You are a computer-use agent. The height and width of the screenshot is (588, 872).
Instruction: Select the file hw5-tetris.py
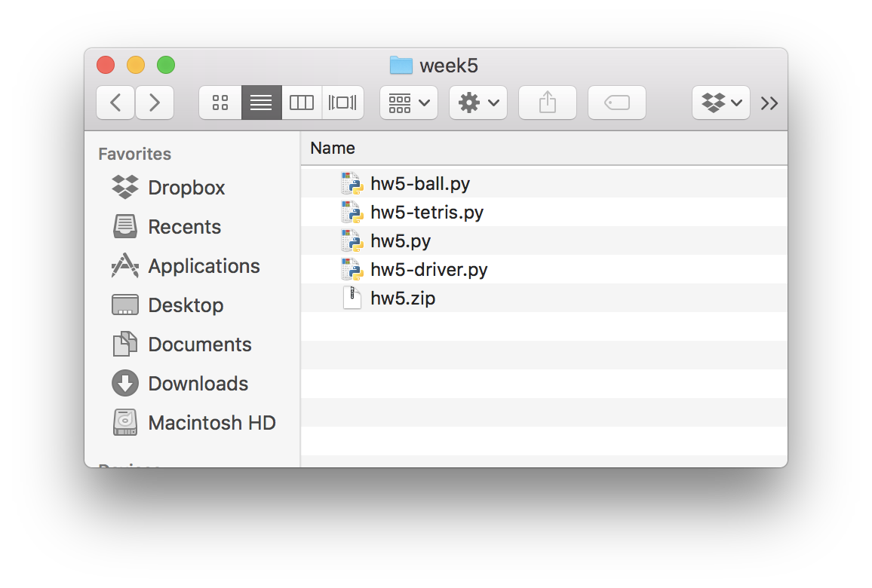[544, 213]
